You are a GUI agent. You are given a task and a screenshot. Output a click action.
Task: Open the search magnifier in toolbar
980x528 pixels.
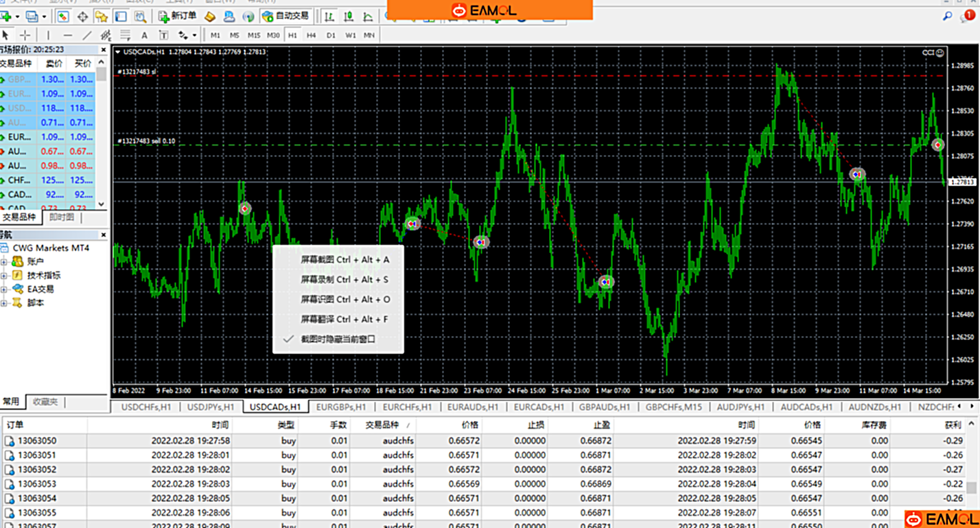tap(948, 16)
